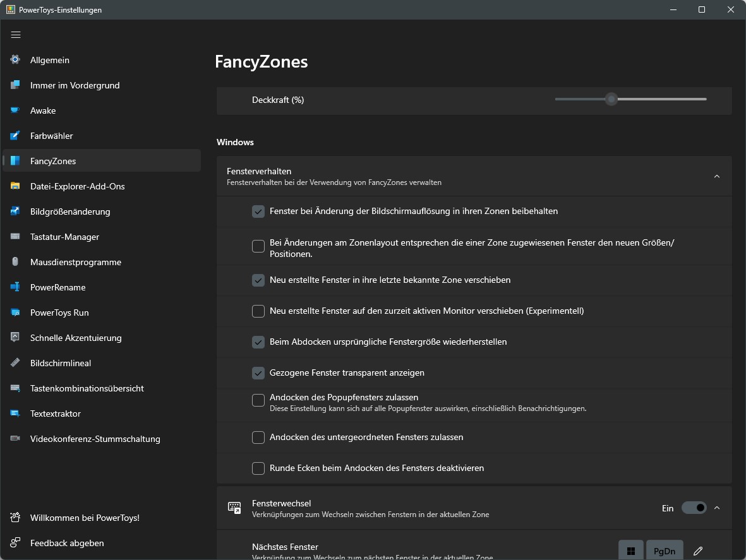The image size is (746, 560).
Task: Click the Tastatur-Manager keyboard icon
Action: 16,237
